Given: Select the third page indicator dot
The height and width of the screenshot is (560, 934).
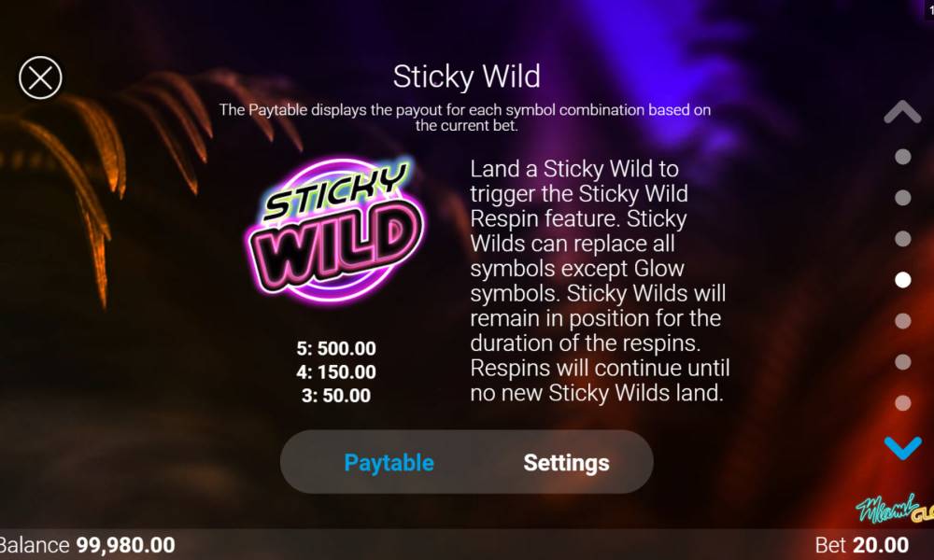Looking at the screenshot, I should point(902,239).
